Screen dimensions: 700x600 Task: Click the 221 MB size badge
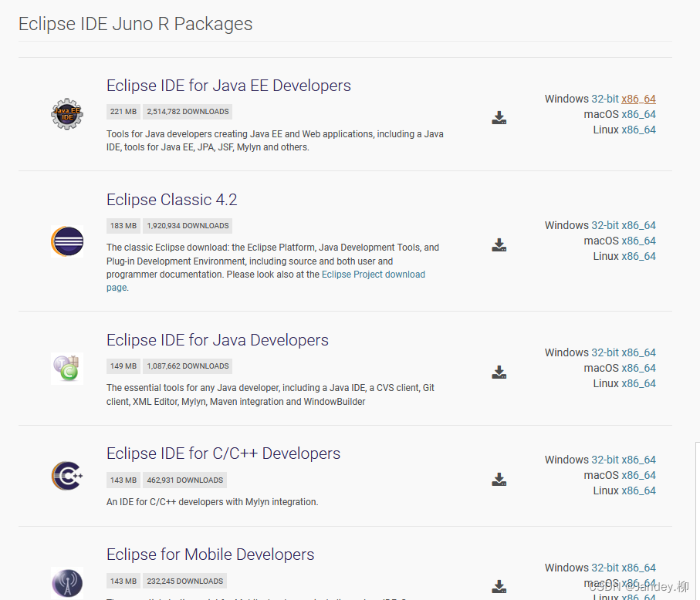coord(123,112)
